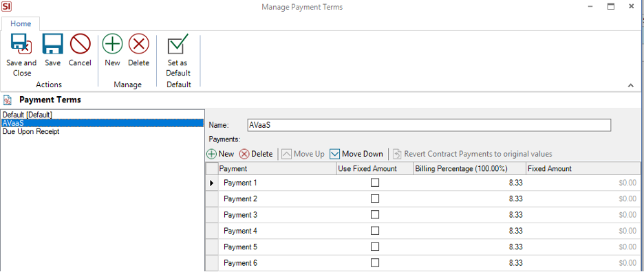
Task: Cancel changes via the ribbon Cancel icon
Action: 80,44
